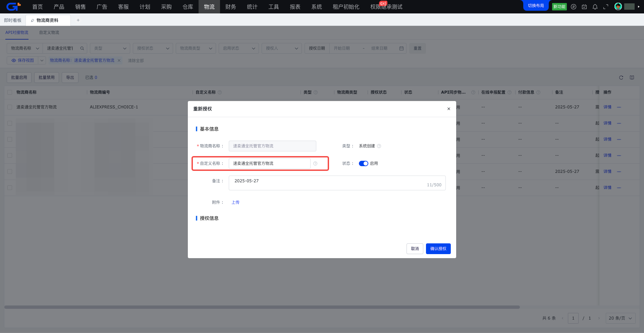The height and width of the screenshot is (333, 644).
Task: Open the notification bell
Action: click(595, 7)
